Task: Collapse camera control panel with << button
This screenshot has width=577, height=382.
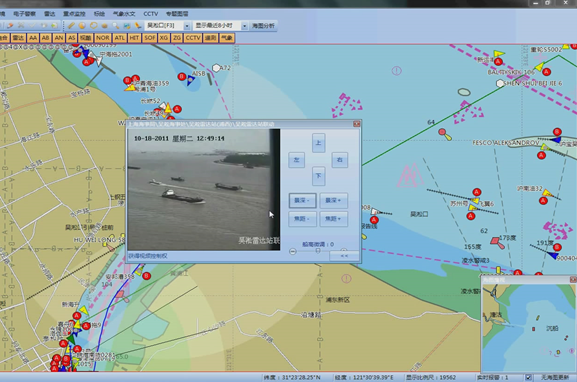Action: [x=344, y=255]
